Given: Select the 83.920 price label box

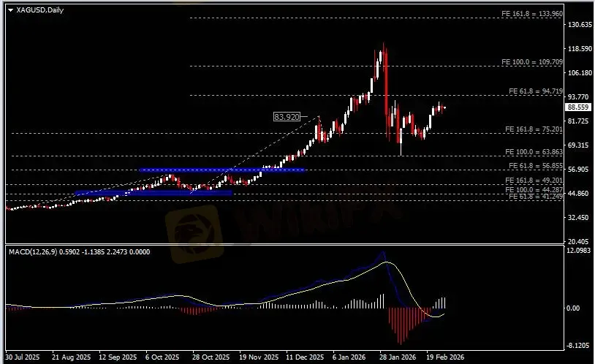Looking at the screenshot, I should [287, 117].
